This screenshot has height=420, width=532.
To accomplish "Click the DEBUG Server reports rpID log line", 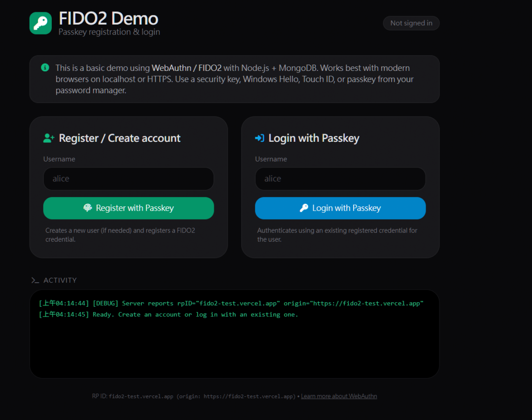I will pos(231,303).
